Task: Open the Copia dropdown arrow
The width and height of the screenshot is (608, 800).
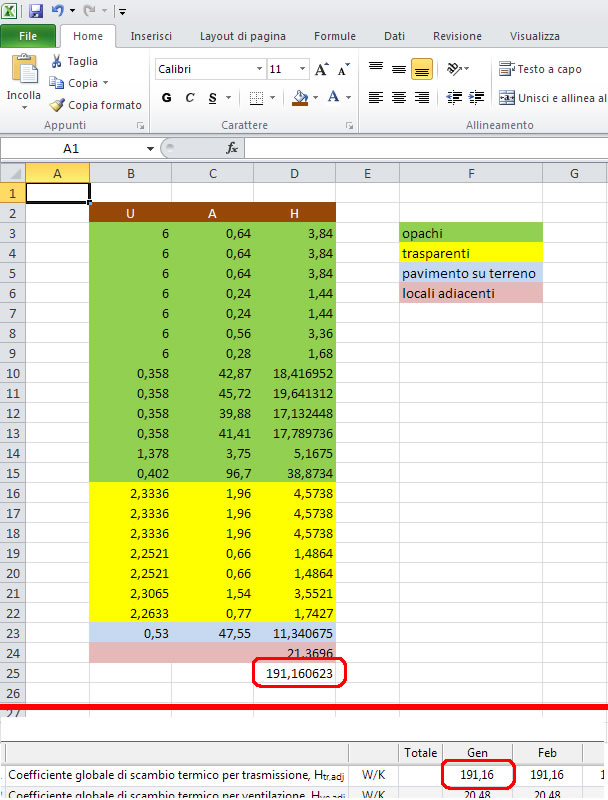Action: [x=105, y=83]
